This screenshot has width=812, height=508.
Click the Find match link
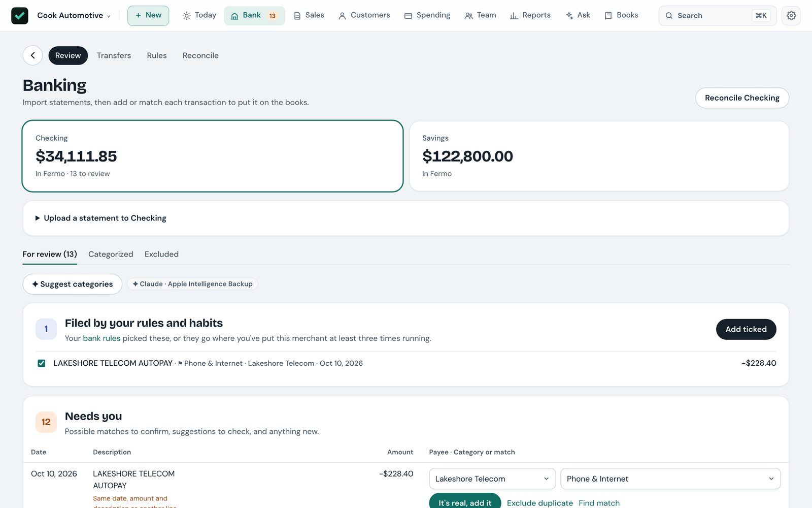(x=599, y=503)
